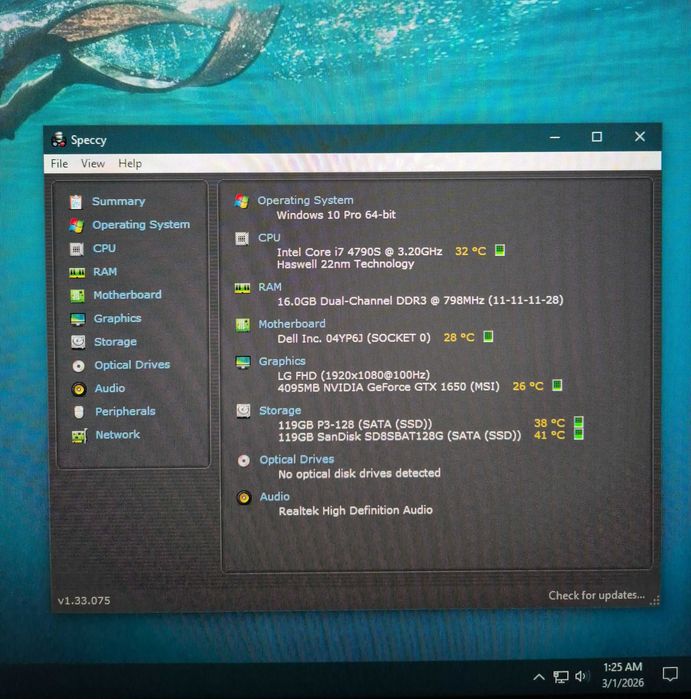Click the Audio speaker icon in sidebar

tap(79, 389)
